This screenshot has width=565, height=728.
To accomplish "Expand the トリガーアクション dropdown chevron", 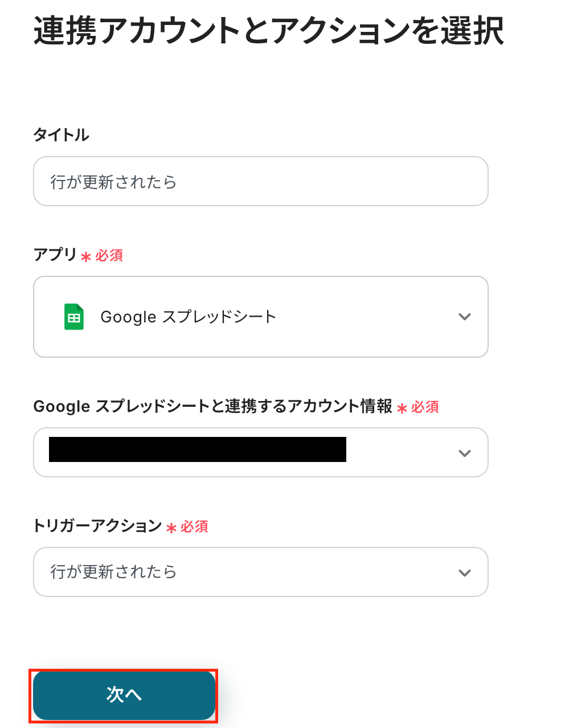I will point(465,572).
